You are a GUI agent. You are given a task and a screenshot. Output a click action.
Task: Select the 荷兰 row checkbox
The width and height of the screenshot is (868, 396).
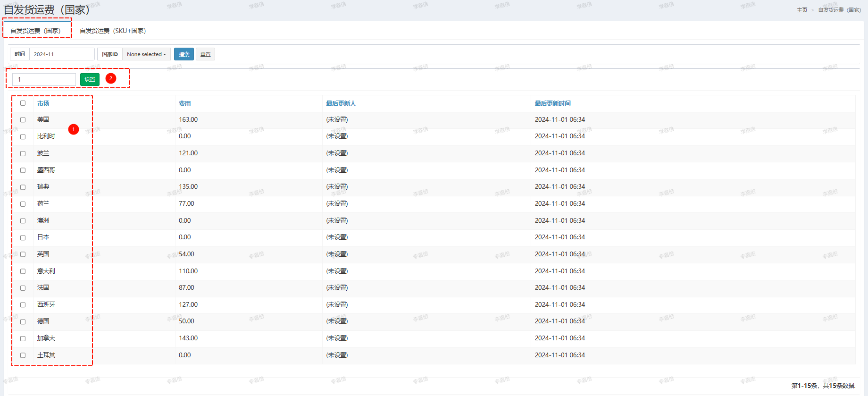pos(23,204)
